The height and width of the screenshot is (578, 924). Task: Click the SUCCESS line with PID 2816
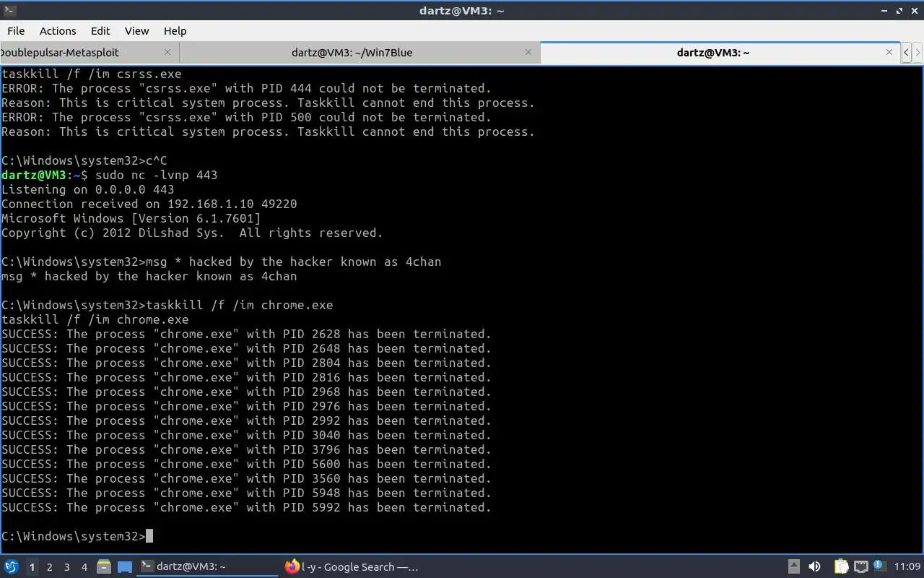pyautogui.click(x=246, y=377)
